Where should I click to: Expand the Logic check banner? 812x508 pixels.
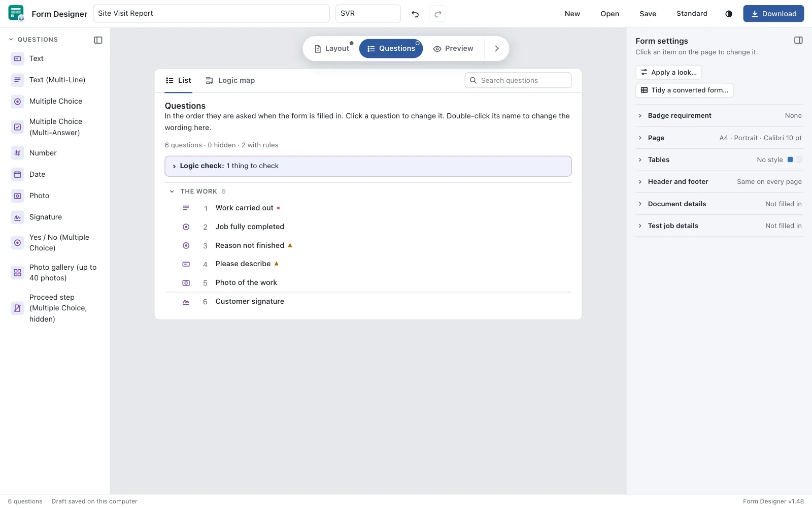(x=368, y=166)
